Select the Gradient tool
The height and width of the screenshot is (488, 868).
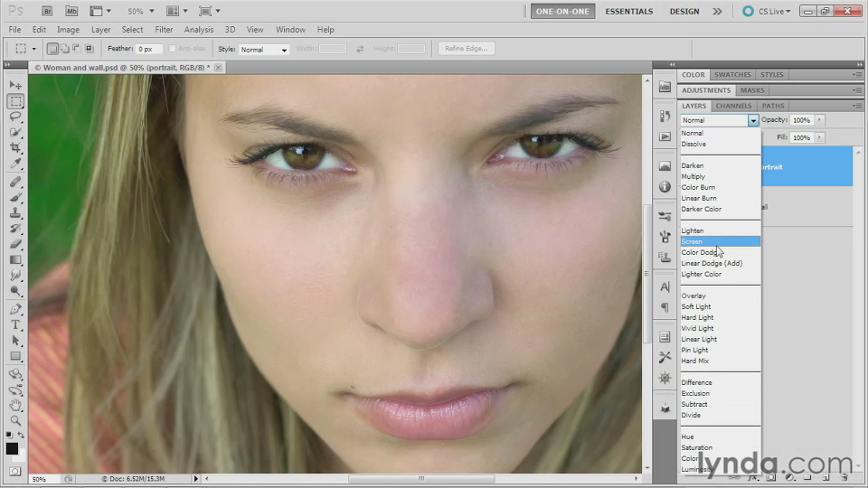pos(15,259)
